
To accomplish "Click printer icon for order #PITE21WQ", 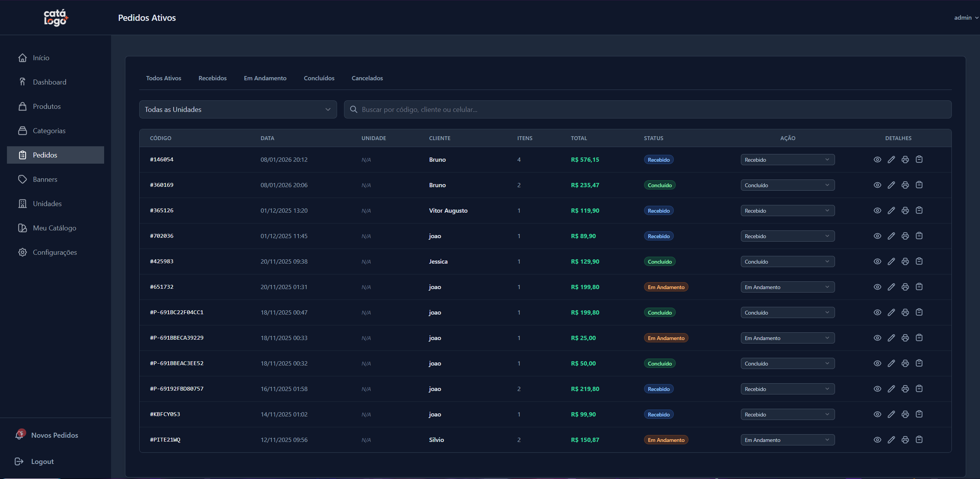I will 905,440.
